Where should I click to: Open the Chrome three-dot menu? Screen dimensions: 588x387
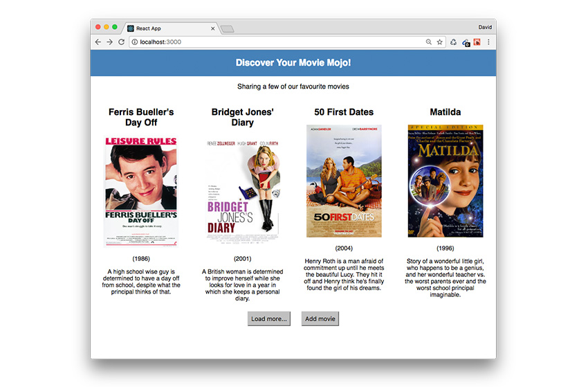[488, 42]
